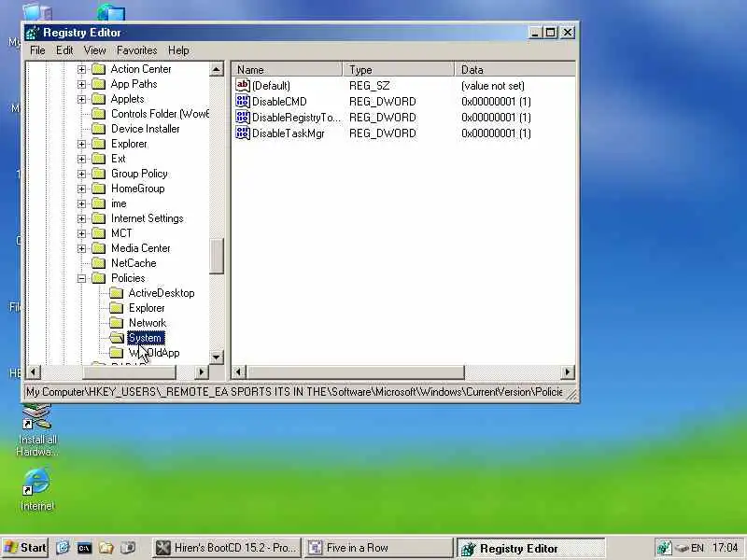This screenshot has height=560, width=747.
Task: Select the Explorer key under Policies
Action: 147,308
